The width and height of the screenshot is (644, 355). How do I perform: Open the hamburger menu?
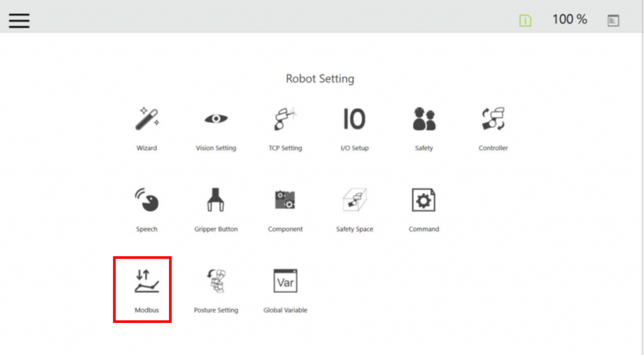19,20
